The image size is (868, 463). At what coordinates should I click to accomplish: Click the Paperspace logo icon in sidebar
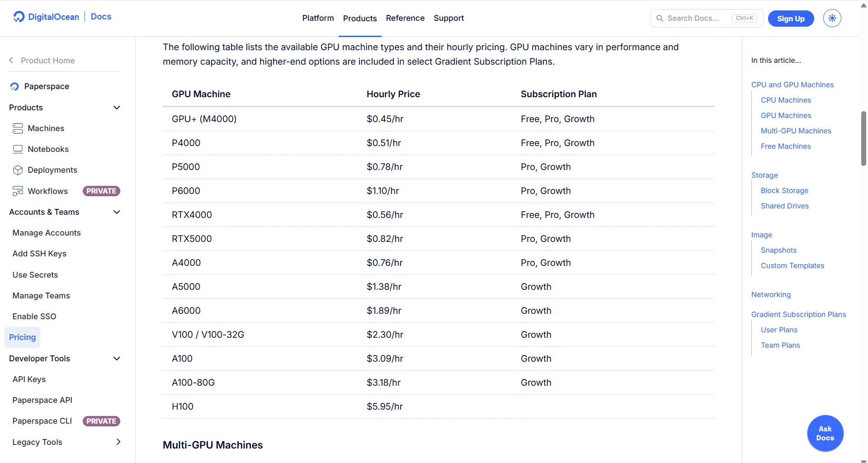14,86
